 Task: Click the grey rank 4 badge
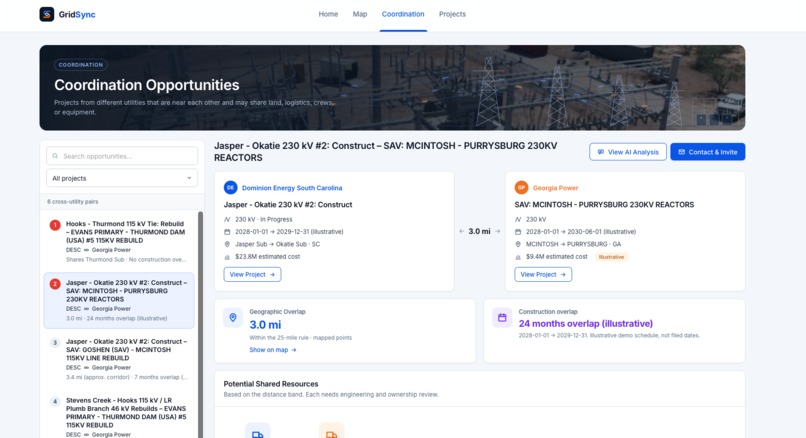click(x=55, y=402)
